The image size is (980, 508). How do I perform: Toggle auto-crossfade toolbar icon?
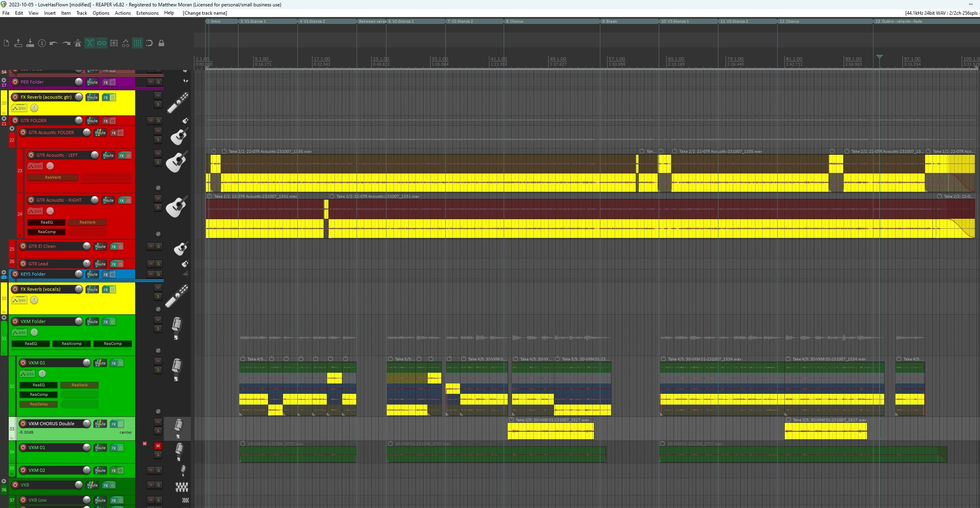pos(90,43)
